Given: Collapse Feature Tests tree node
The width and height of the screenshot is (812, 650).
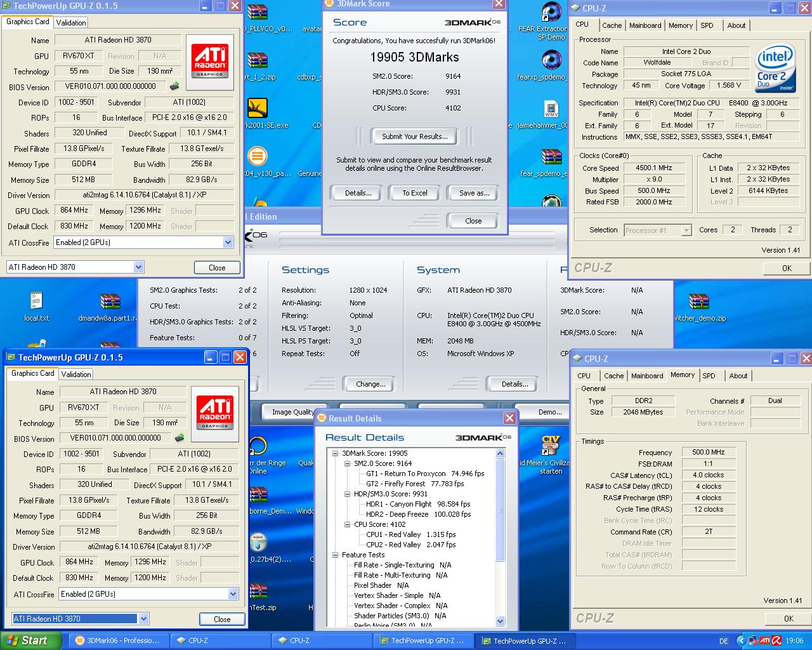Looking at the screenshot, I should pos(336,555).
